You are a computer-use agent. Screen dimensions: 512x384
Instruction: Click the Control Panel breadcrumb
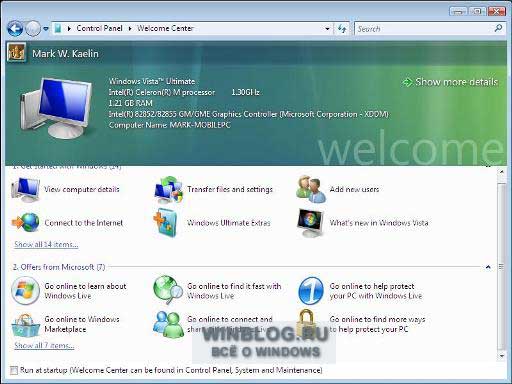[x=99, y=28]
